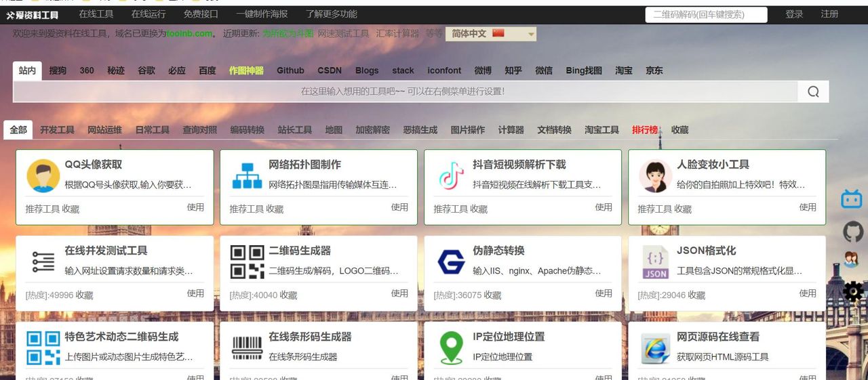This screenshot has height=380, width=868.
Task: Open the 网络拓扑图制作 network diagram icon
Action: [247, 176]
